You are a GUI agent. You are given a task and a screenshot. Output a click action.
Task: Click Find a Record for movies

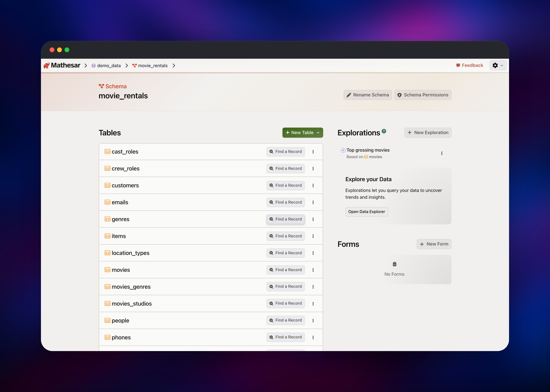click(x=285, y=270)
